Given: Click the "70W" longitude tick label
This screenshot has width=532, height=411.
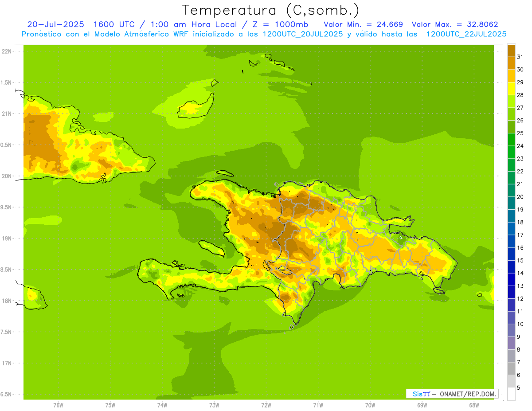Looking at the screenshot, I should coord(370,405).
